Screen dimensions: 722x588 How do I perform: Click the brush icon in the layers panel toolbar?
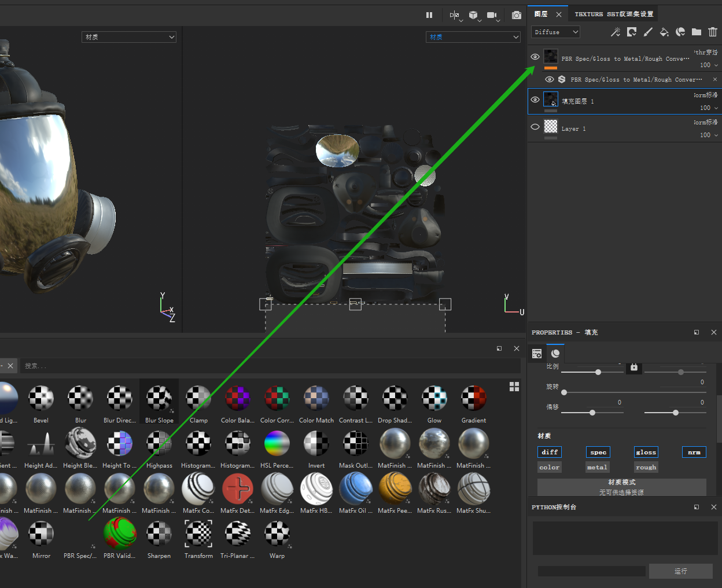(648, 32)
